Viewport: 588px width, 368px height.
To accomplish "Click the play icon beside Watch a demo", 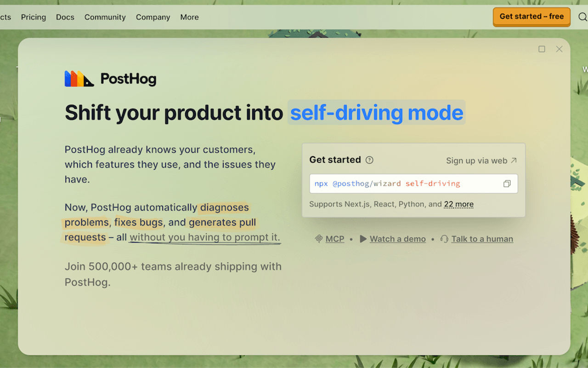I will point(363,239).
